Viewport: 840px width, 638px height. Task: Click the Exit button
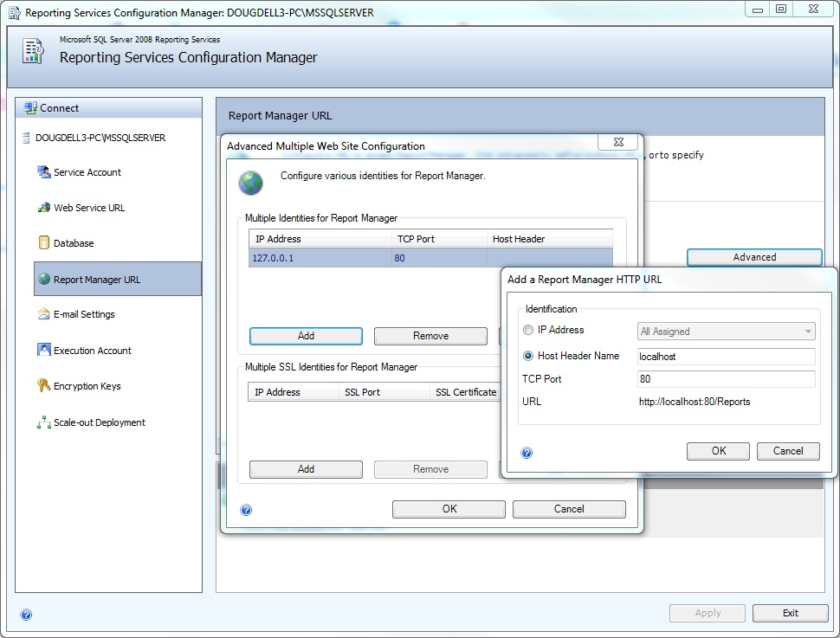pos(790,613)
